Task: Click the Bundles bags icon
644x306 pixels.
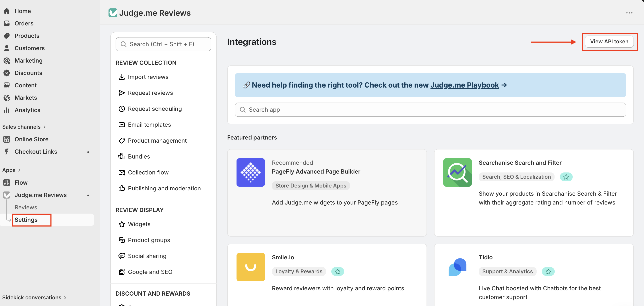Action: pos(122,157)
